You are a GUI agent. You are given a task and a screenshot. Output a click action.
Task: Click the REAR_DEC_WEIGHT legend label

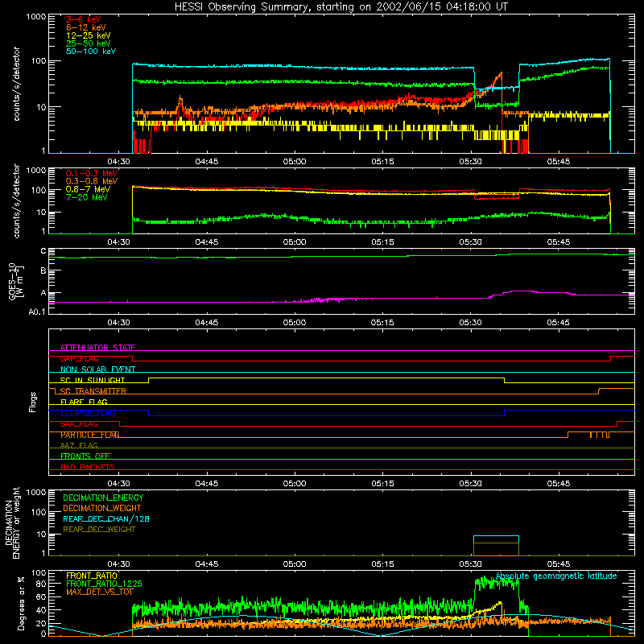coord(99,530)
